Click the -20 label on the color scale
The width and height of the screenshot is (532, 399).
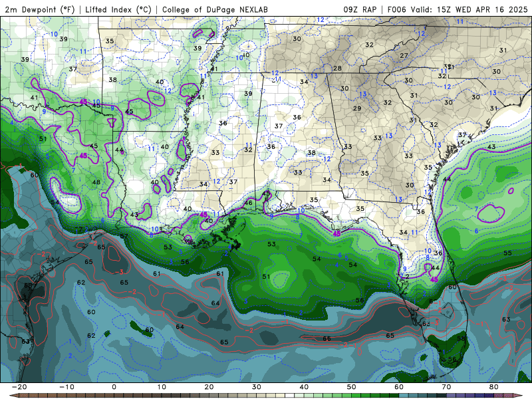19,387
